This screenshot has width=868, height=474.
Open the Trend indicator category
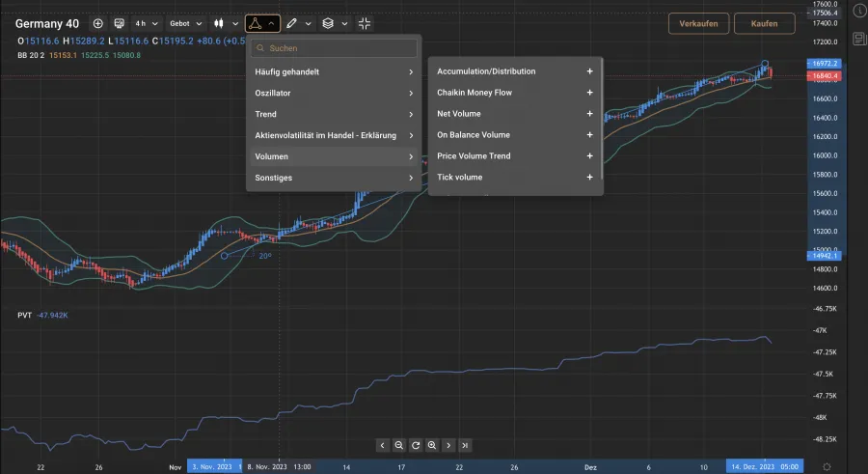334,114
